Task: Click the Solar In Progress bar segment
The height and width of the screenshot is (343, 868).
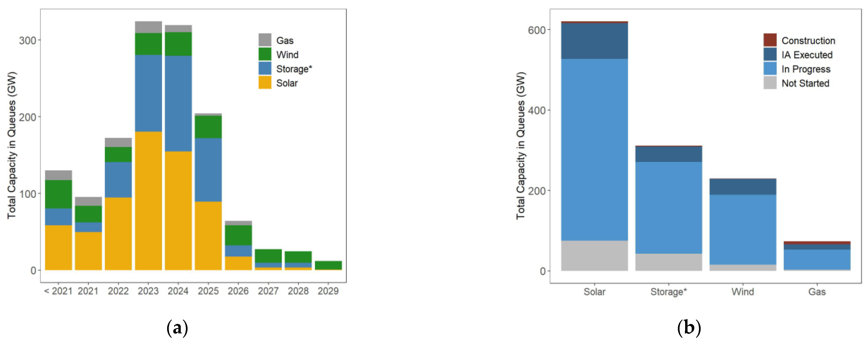Action: coord(594,149)
